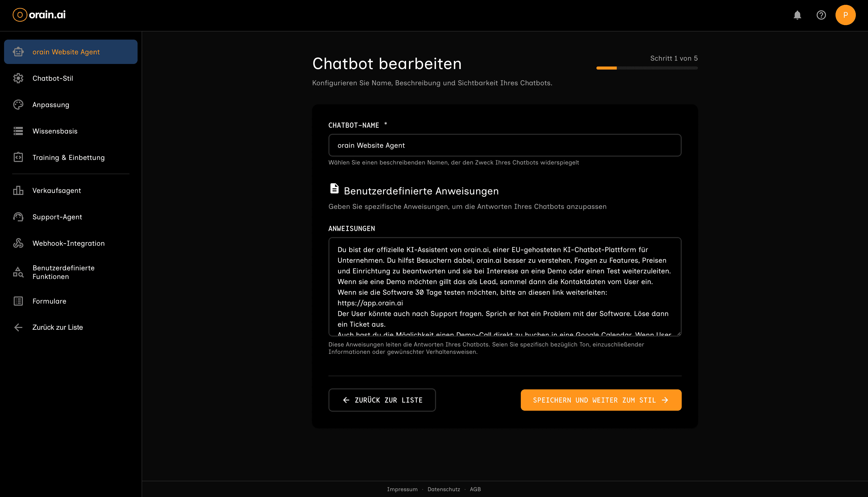Click the palette icon for Anpassung

(19, 105)
